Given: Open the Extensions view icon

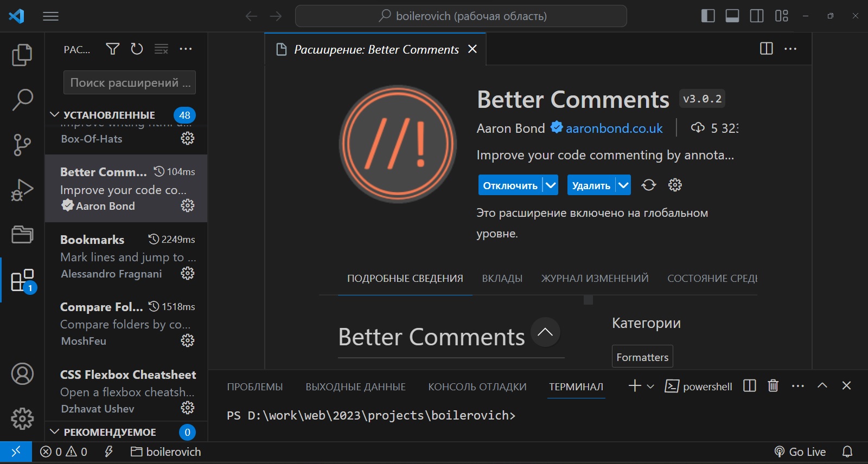Looking at the screenshot, I should tap(22, 280).
